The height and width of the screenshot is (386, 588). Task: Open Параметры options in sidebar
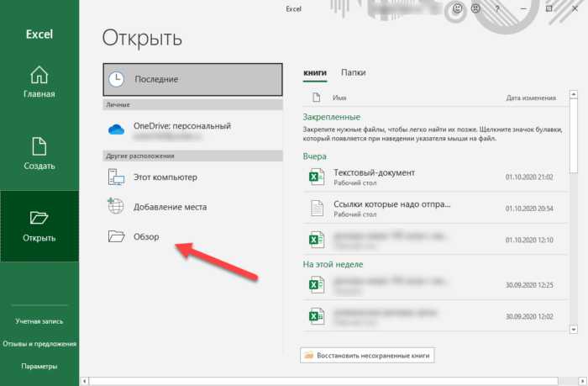pyautogui.click(x=39, y=366)
